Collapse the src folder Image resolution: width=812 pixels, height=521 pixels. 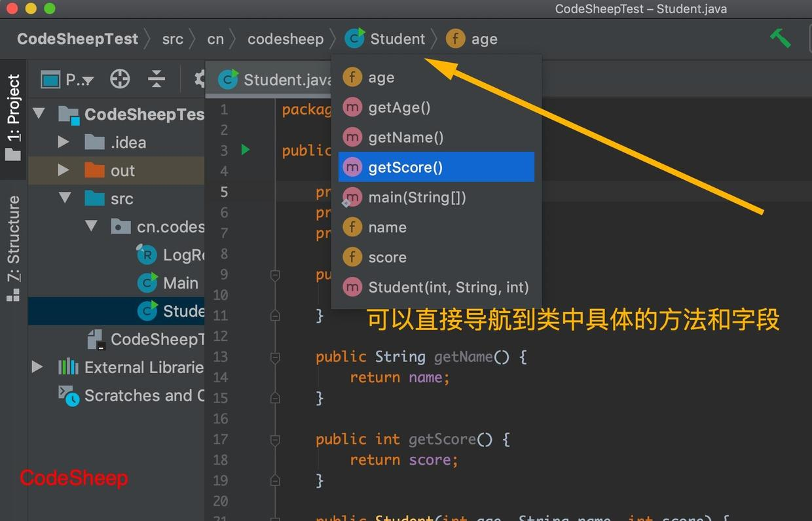[x=65, y=198]
